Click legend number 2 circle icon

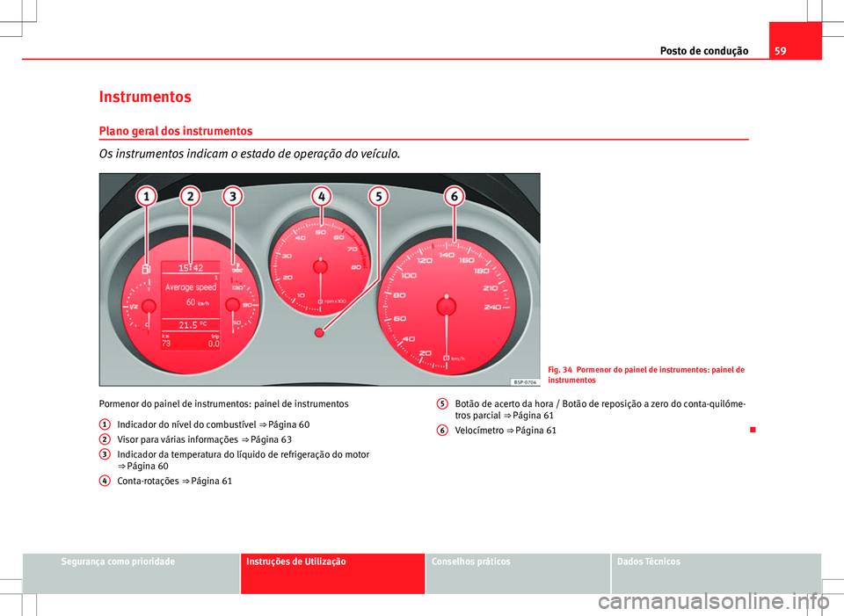pyautogui.click(x=105, y=439)
